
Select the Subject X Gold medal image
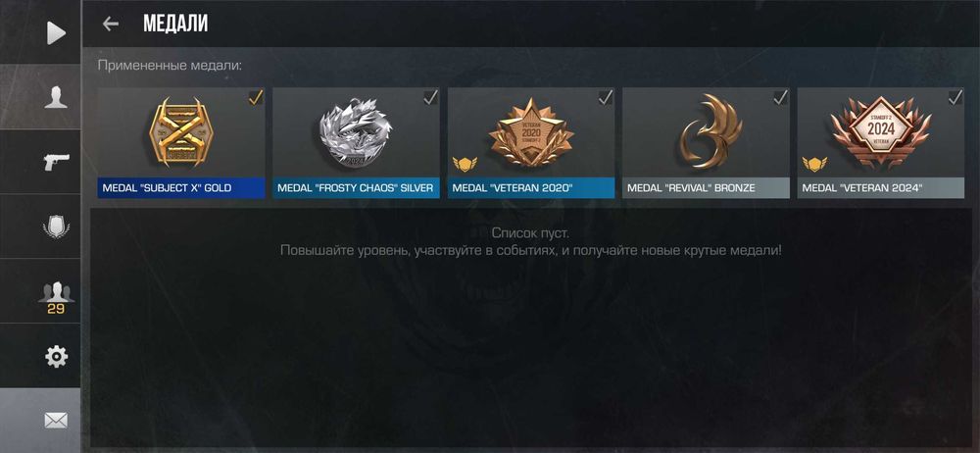(x=181, y=132)
